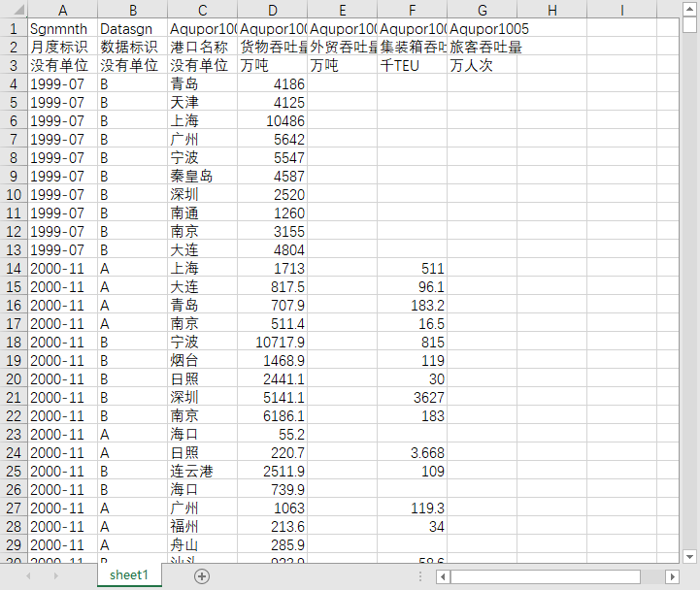Open the sheet1 tab
Screen dimensions: 700x590
[129, 574]
